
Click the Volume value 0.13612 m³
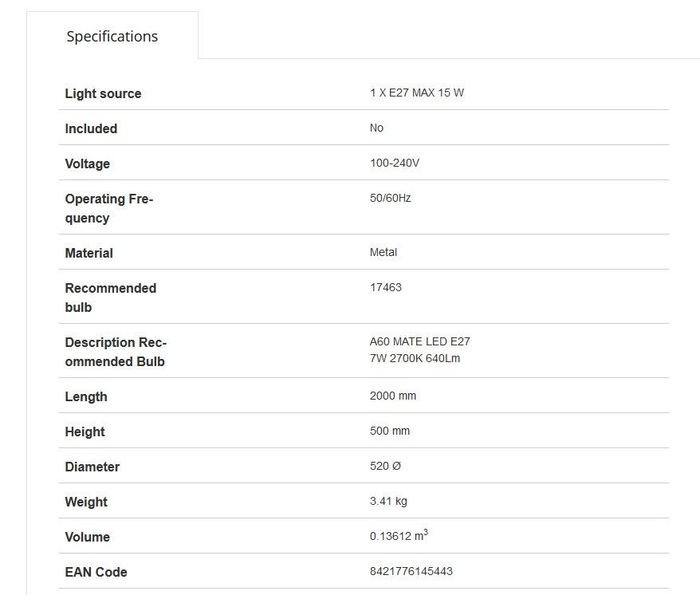tap(399, 535)
